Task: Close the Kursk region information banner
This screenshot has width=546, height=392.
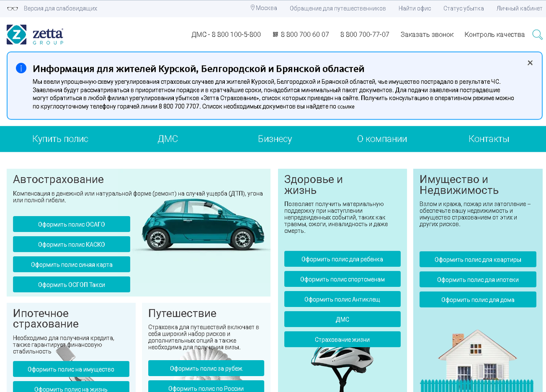Action: pyautogui.click(x=530, y=63)
